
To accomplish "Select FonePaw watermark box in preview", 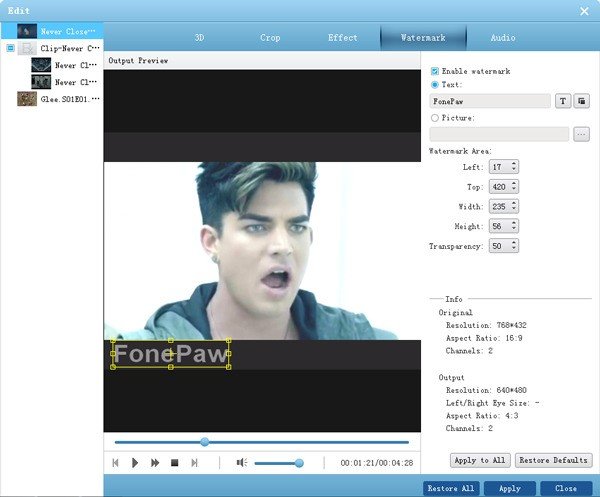I will 171,354.
